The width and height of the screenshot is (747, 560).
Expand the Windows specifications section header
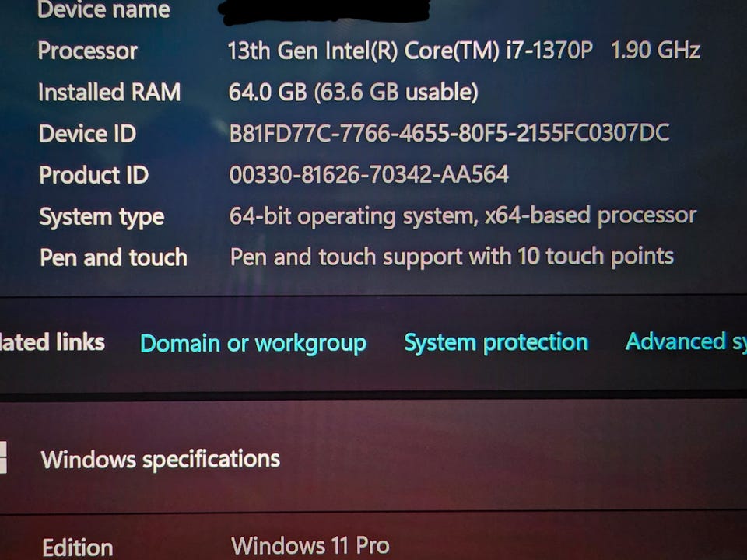click(x=160, y=459)
